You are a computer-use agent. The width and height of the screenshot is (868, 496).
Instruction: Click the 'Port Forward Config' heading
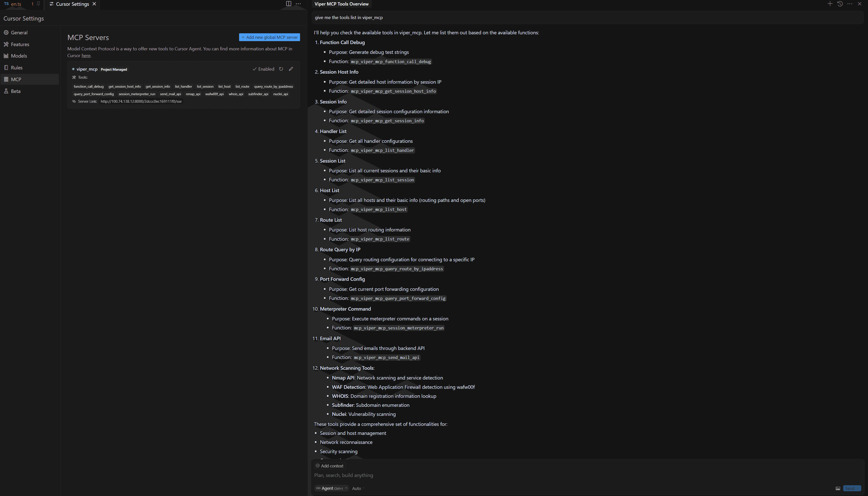pyautogui.click(x=342, y=279)
